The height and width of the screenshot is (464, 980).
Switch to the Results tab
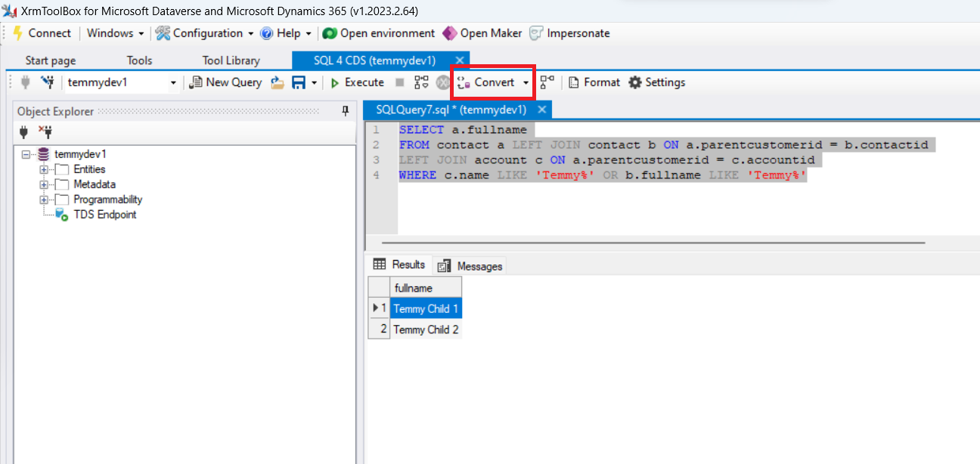click(400, 265)
